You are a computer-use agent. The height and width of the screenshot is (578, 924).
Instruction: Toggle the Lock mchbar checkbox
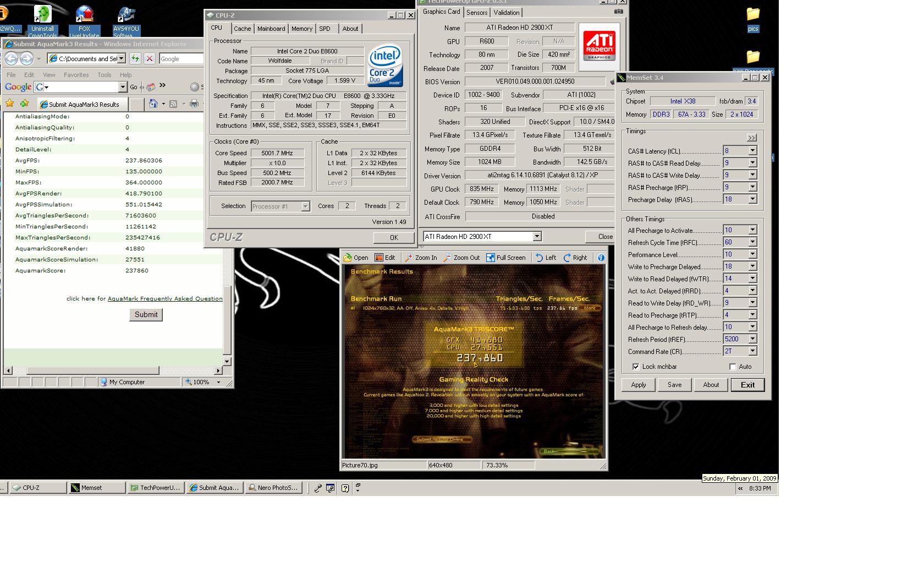[636, 367]
